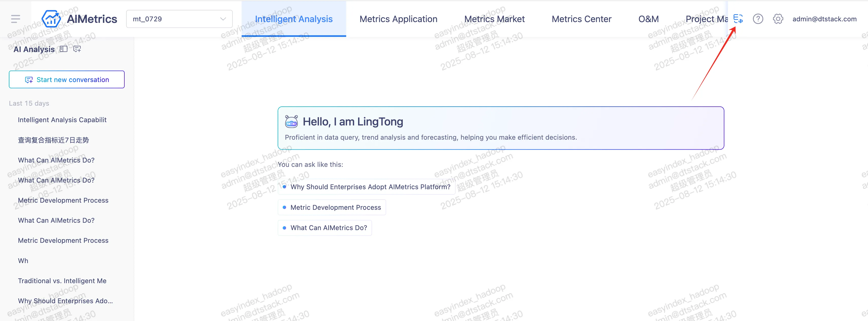Click the AIMetrics logo icon
This screenshot has width=868, height=321.
tap(51, 19)
